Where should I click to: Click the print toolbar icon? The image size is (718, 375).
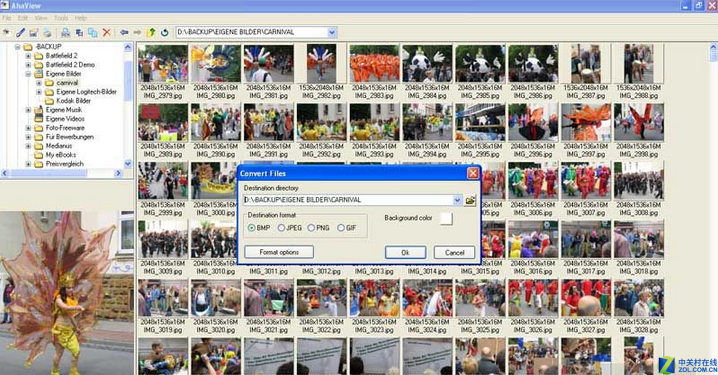click(47, 32)
